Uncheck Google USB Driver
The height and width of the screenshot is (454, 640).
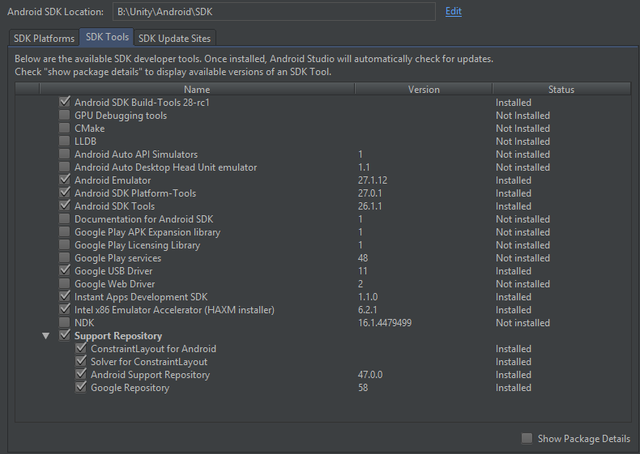point(64,271)
